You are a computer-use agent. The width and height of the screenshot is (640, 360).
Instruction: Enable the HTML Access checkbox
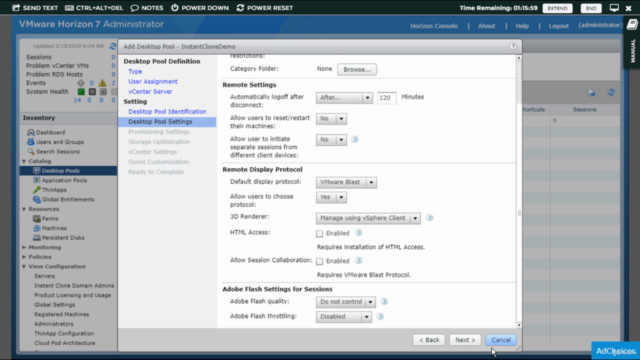(320, 233)
